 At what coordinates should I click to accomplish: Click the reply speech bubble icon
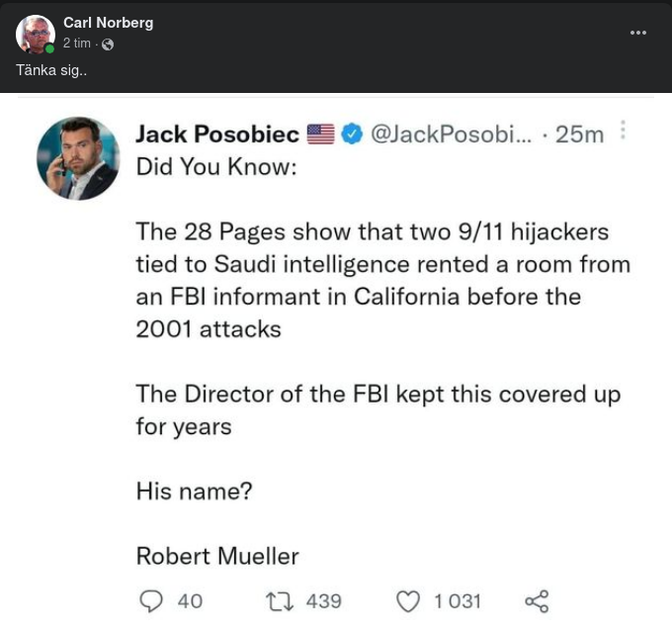pos(151,600)
